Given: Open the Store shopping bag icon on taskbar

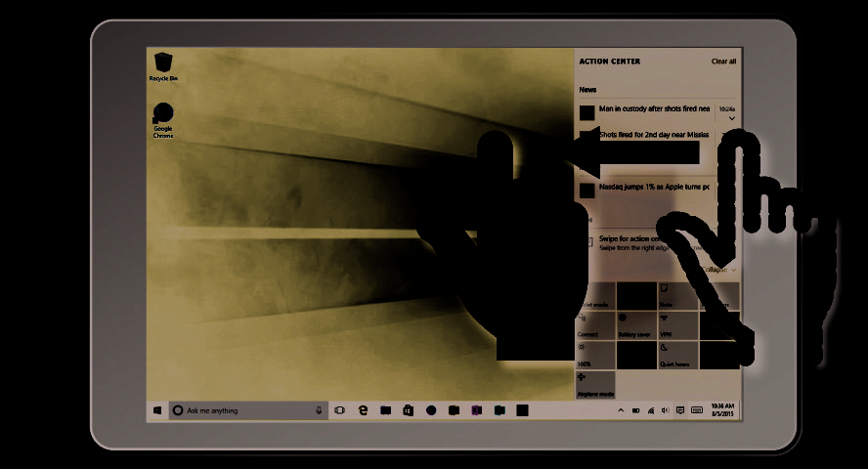Looking at the screenshot, I should tap(408, 410).
